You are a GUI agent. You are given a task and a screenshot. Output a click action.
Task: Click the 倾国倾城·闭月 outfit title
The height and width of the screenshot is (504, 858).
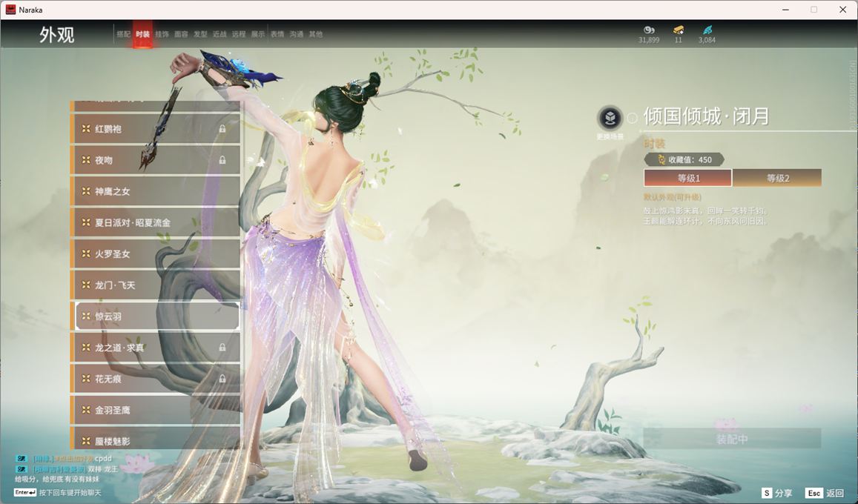(x=707, y=116)
